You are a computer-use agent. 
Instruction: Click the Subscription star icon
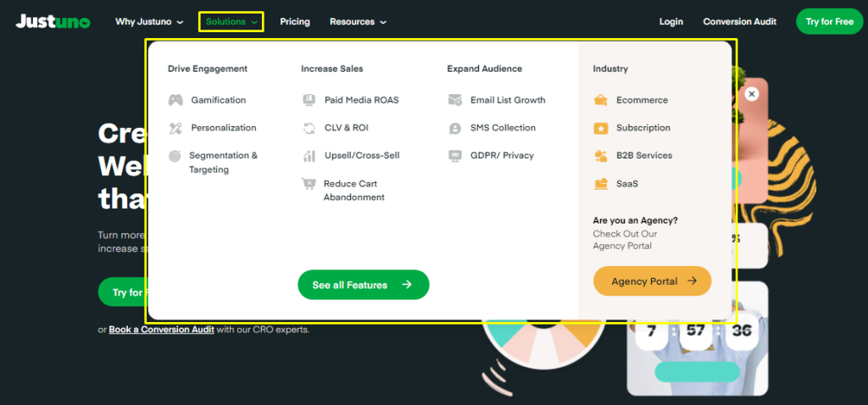[x=601, y=128]
